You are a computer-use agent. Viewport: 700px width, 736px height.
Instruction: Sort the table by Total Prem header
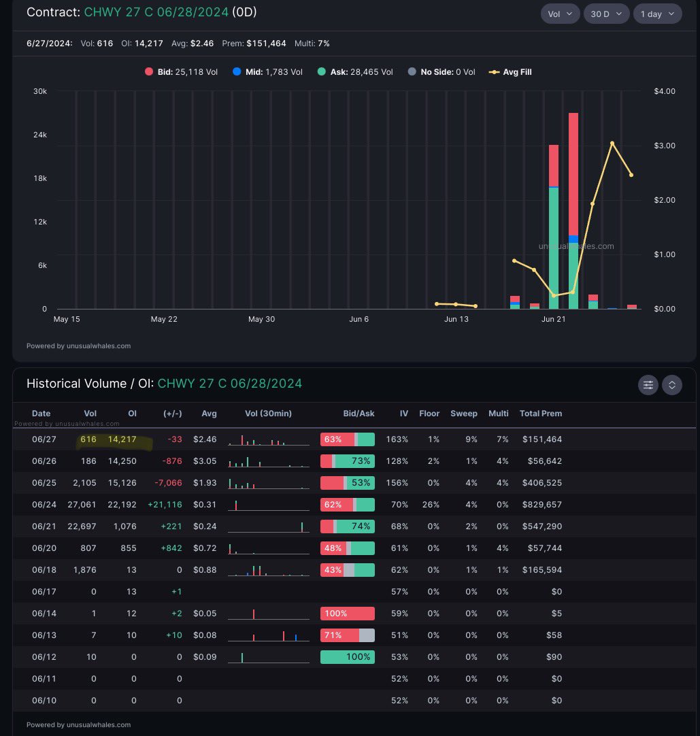[540, 414]
